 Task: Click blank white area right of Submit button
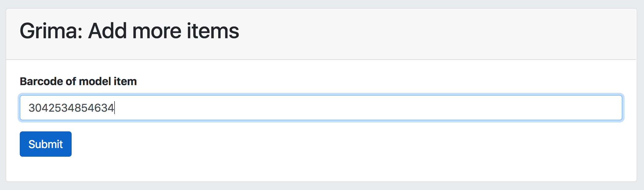coord(309,144)
